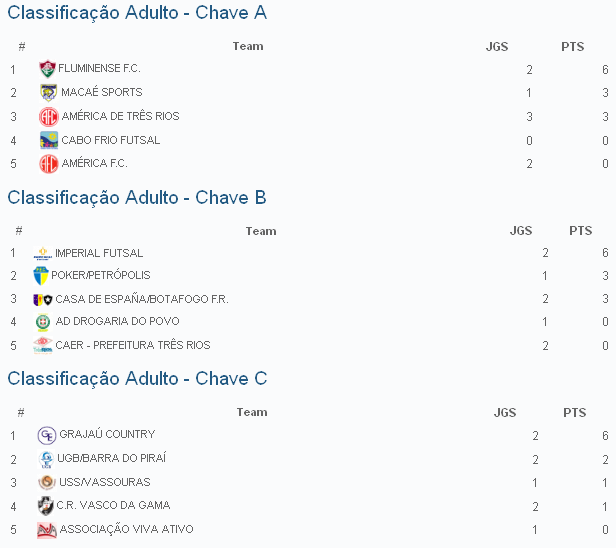Click the Macaé Sports team logo

tap(49, 93)
